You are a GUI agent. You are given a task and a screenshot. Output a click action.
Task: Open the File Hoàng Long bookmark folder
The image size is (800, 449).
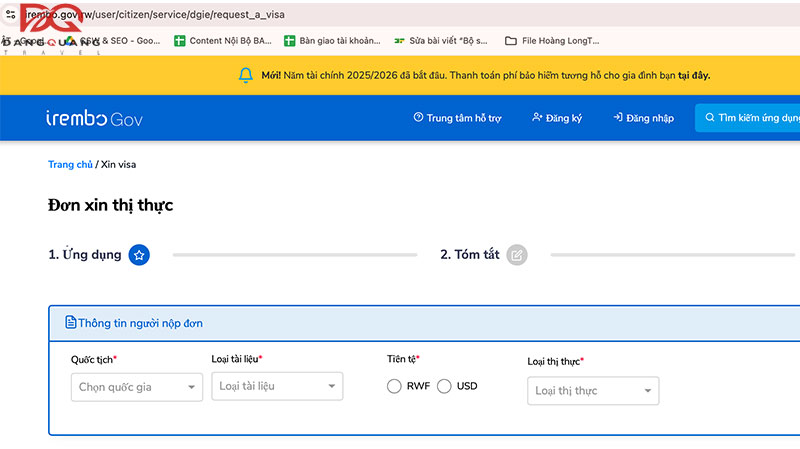click(x=552, y=41)
